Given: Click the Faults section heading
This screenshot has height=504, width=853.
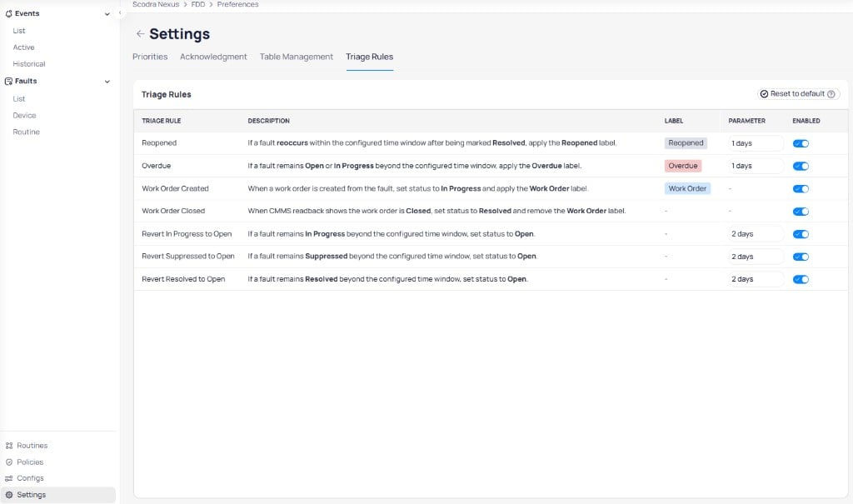Looking at the screenshot, I should (26, 81).
